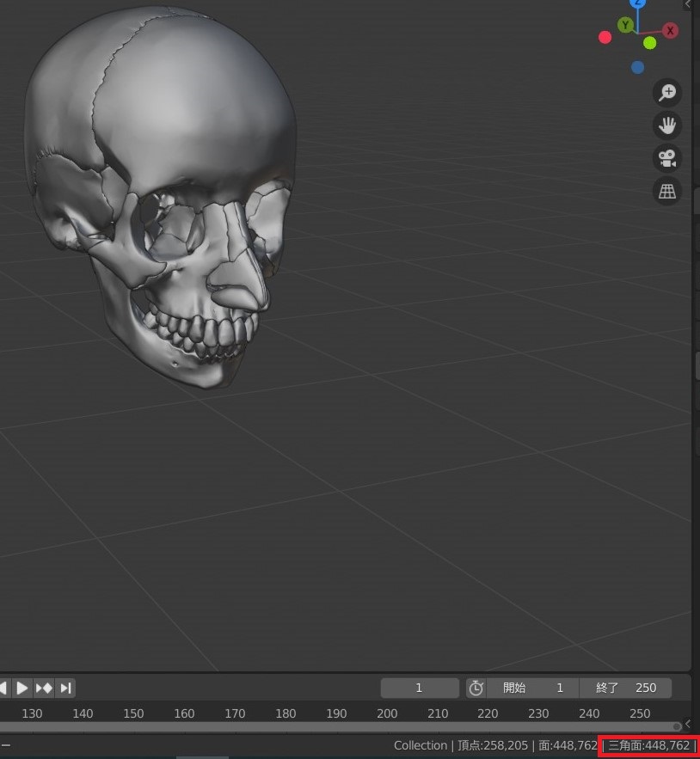
Task: Click frame 210 on the timeline
Action: [x=438, y=713]
